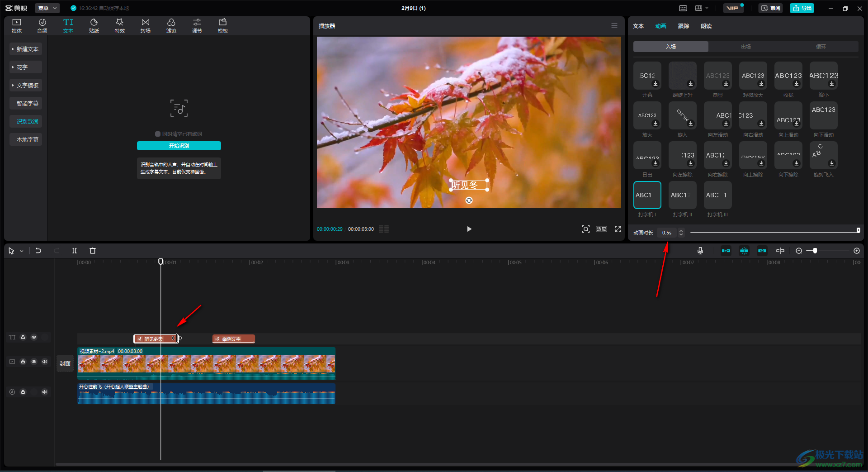Switch to the 朗读 read-aloud tab
Screen dimensions: 868x472
[706, 26]
